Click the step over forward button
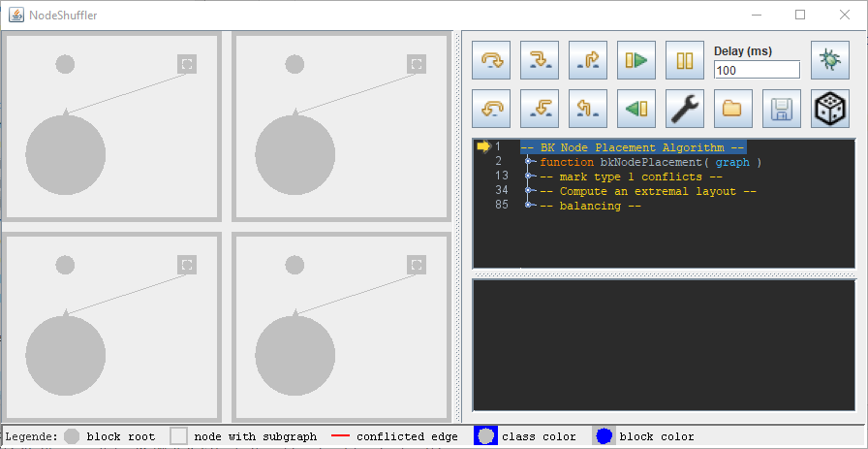Screen dimensions: 868x449 (491, 60)
